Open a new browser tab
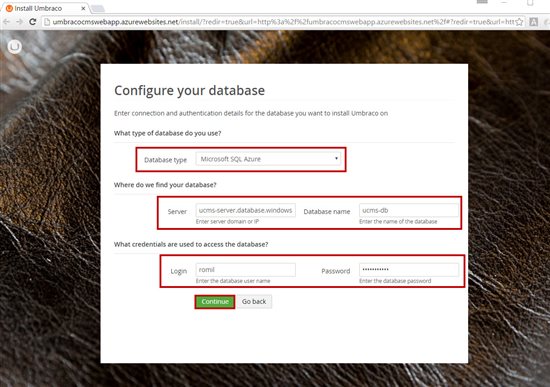550x387 pixels. pyautogui.click(x=98, y=8)
